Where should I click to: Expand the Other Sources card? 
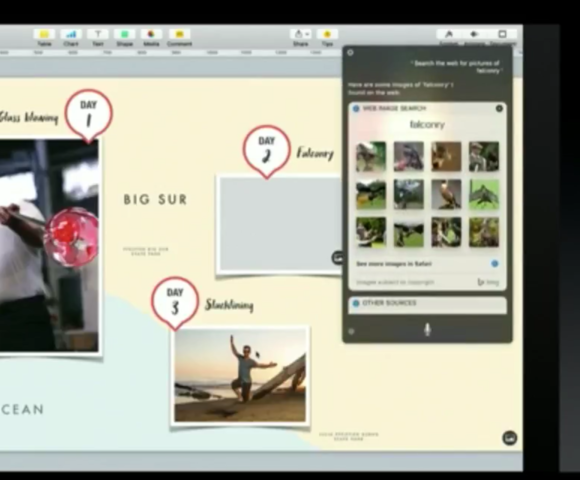pyautogui.click(x=427, y=304)
